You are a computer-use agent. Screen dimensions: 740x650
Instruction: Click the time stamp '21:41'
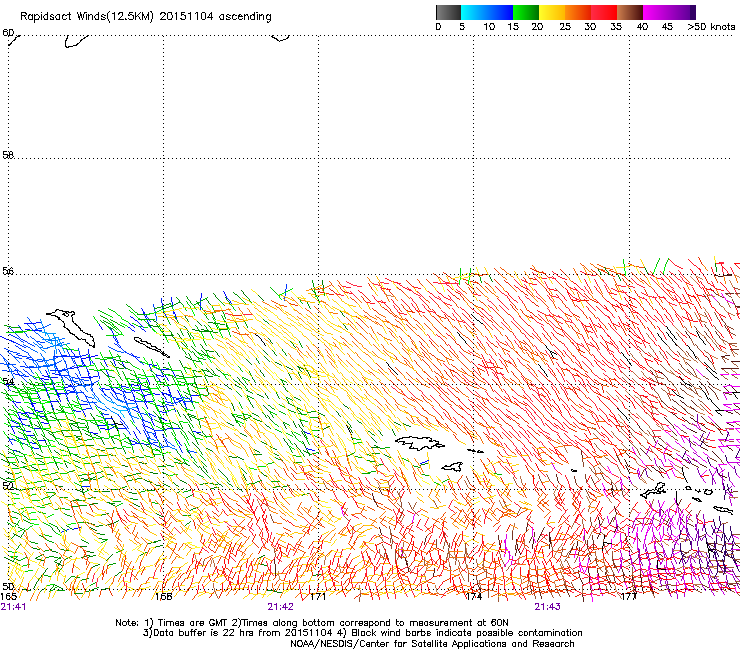13,607
